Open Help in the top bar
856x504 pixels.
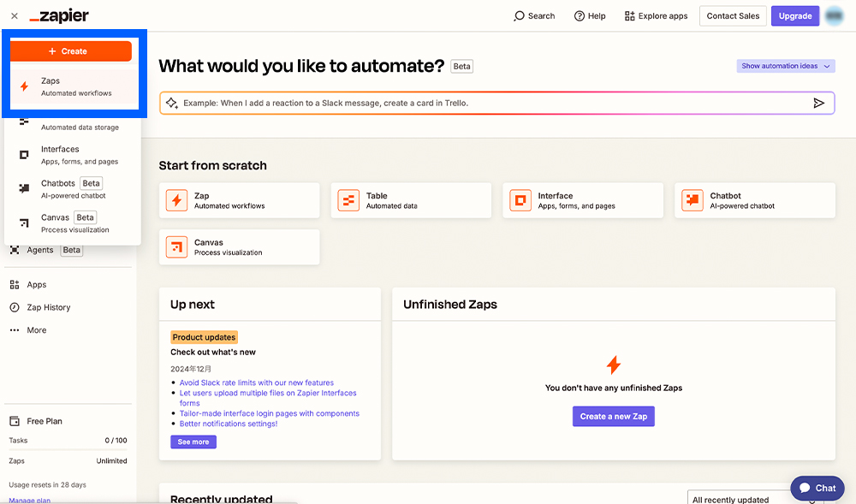pyautogui.click(x=590, y=15)
